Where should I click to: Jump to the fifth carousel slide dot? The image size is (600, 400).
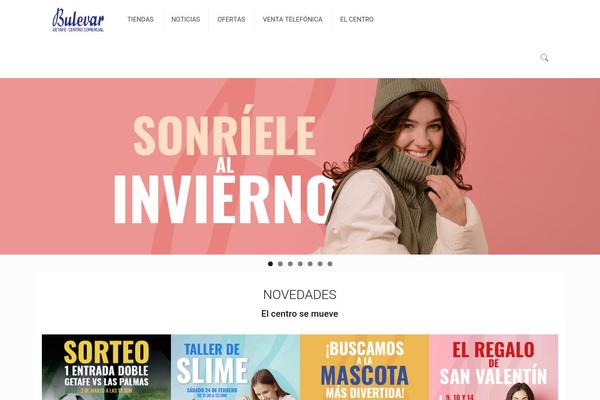(x=310, y=264)
